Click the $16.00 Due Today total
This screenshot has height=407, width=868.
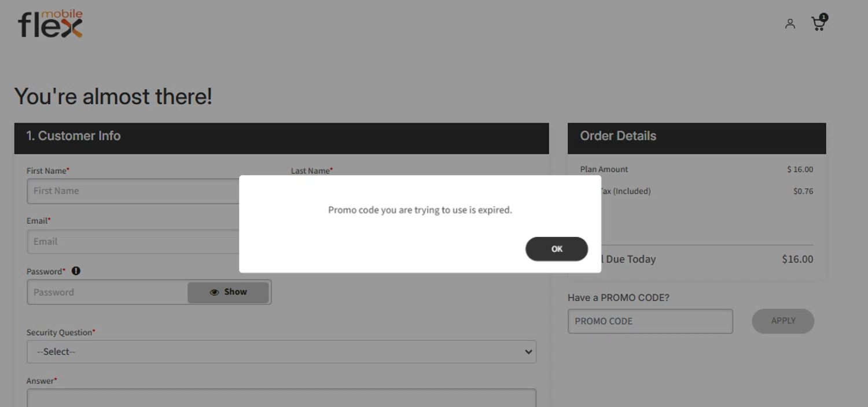click(x=797, y=259)
